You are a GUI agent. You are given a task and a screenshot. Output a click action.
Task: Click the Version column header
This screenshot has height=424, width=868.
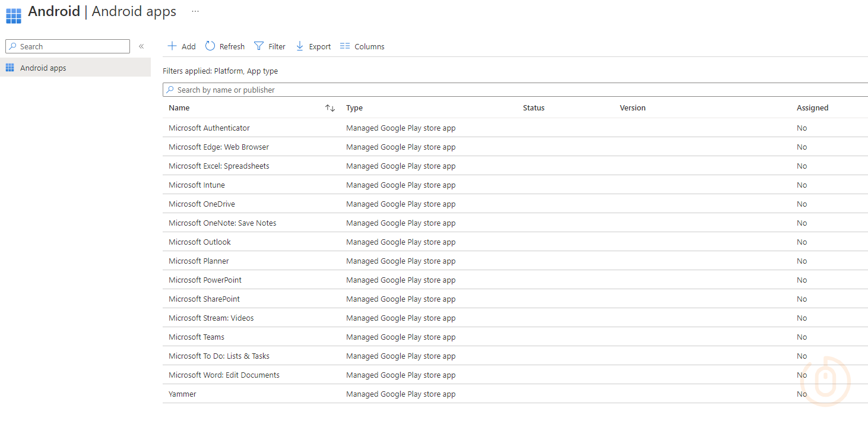tap(633, 108)
